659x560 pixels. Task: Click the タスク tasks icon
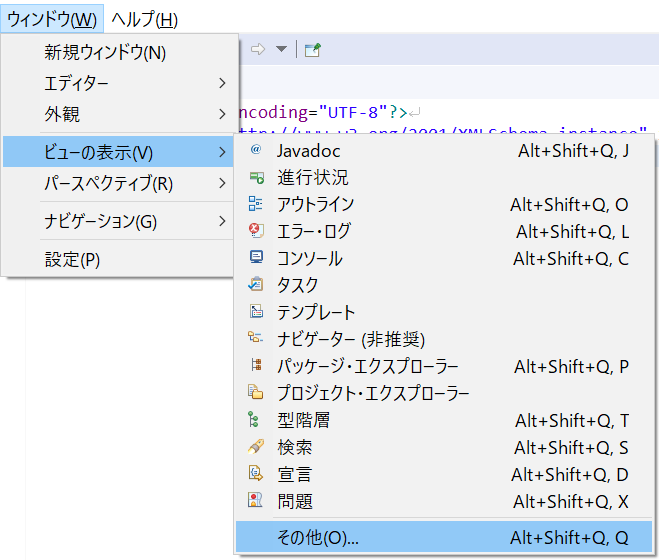tap(256, 284)
